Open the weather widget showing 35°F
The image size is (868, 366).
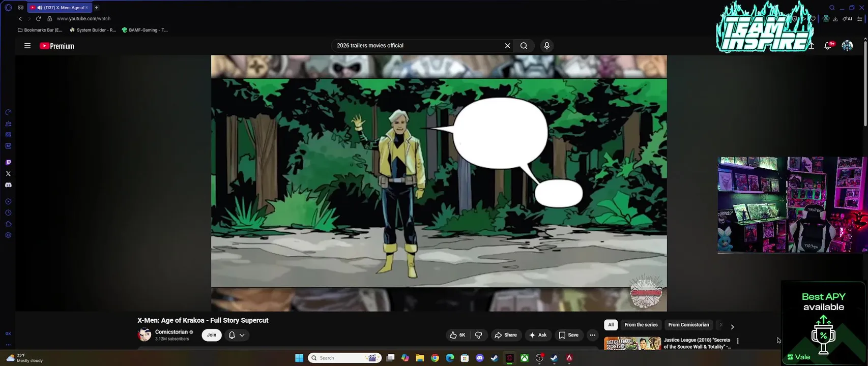[x=24, y=358]
